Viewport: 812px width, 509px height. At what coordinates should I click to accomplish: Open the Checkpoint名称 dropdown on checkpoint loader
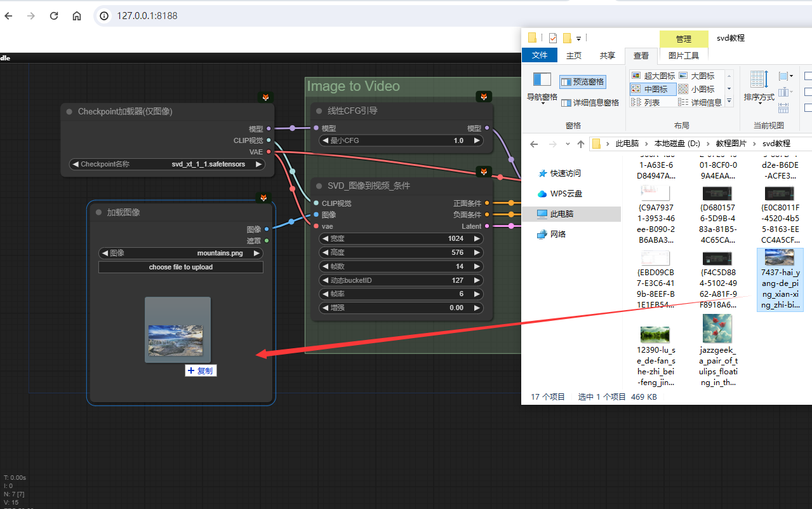click(x=166, y=164)
